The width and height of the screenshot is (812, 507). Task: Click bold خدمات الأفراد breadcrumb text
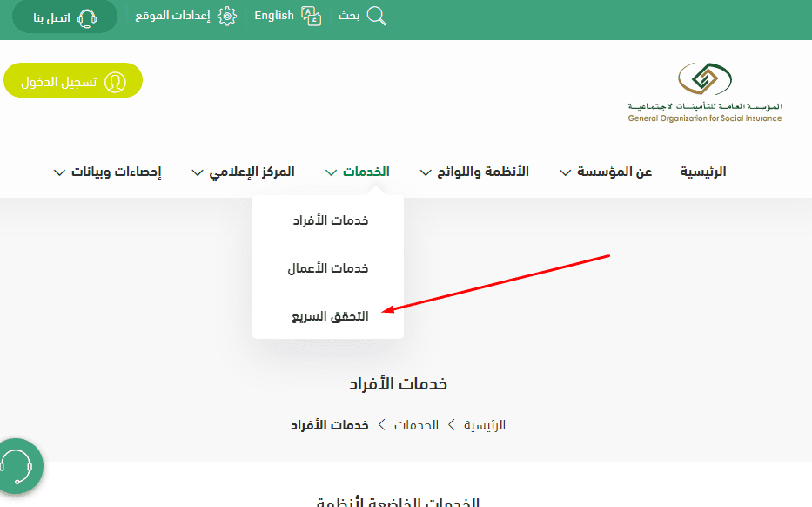pos(329,425)
